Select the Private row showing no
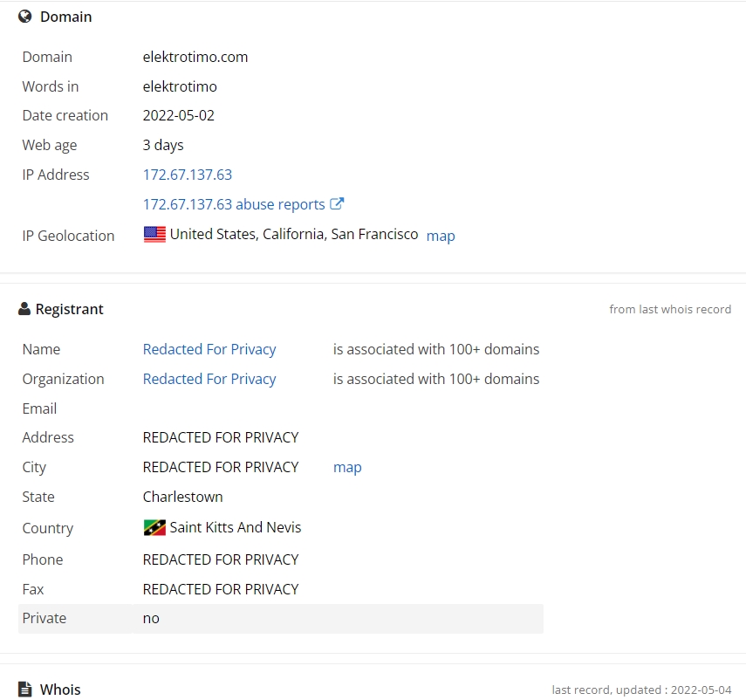 281,619
